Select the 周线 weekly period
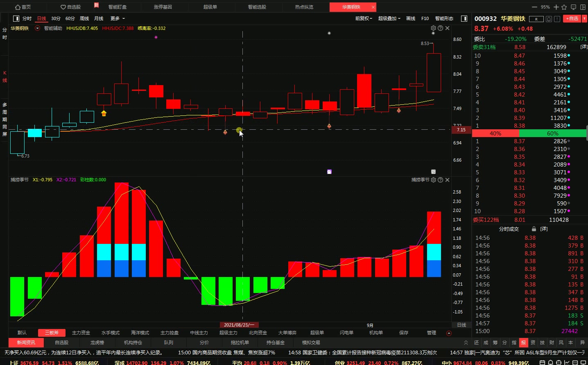Image resolution: width=588 pixels, height=365 pixels. (84, 18)
